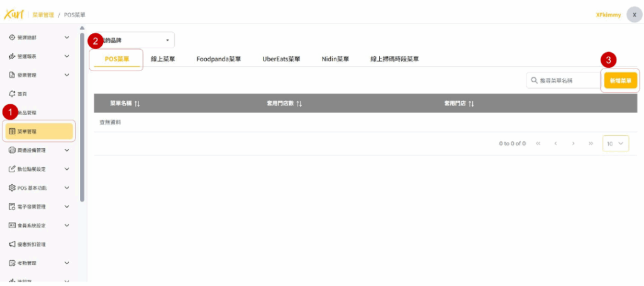Open the user avatar X menu
Screen dimensions: 644x286
coord(634,15)
